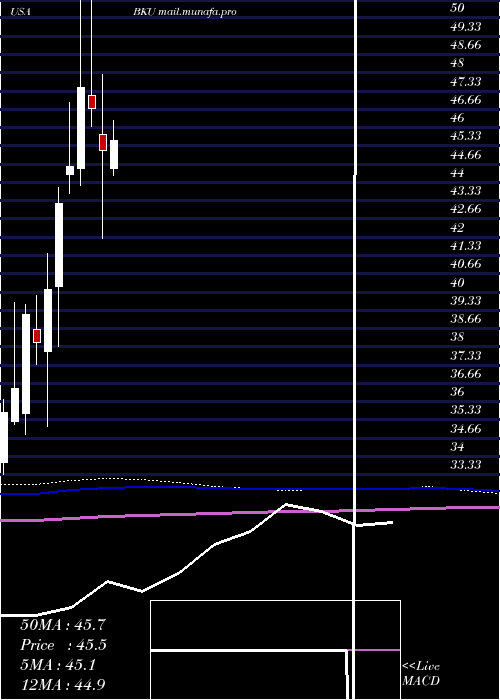Click the 46 price axis label
Image resolution: width=500 pixels, height=700 pixels.
click(458, 117)
